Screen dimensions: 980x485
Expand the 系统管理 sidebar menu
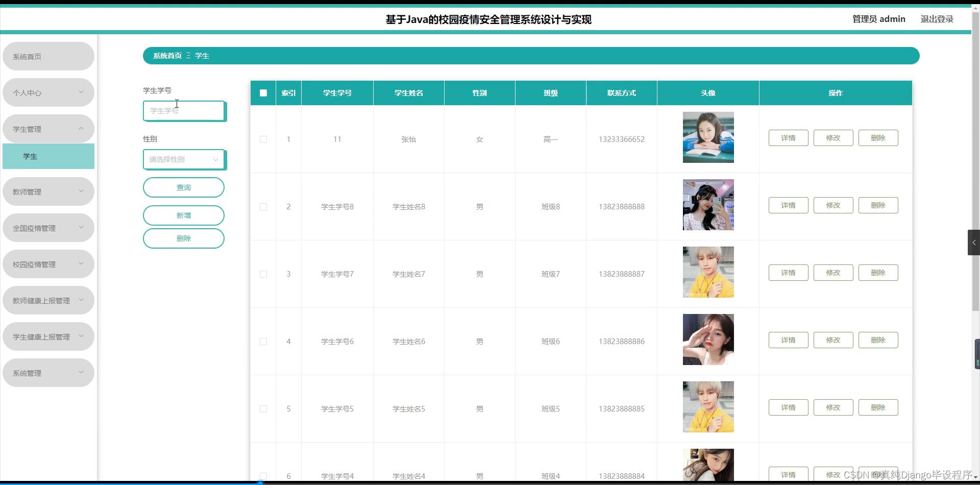pos(48,373)
